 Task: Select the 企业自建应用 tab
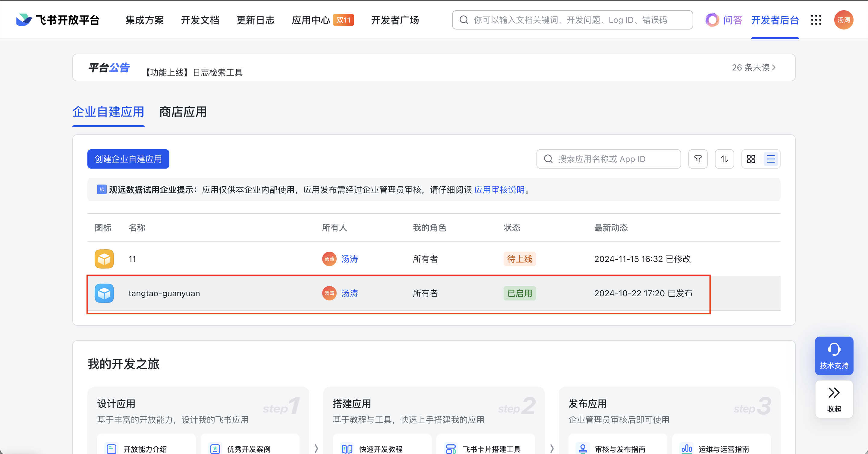(x=108, y=112)
